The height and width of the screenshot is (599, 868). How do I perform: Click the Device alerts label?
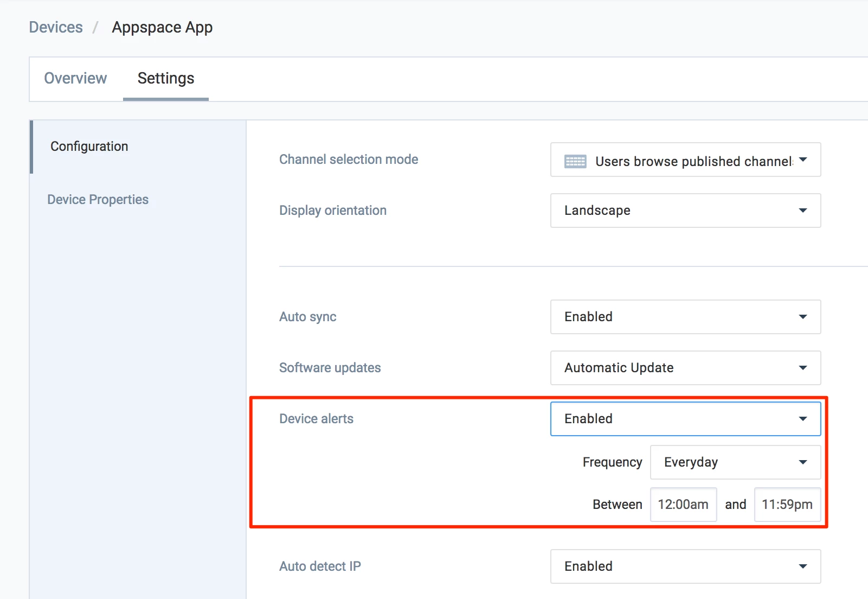[x=316, y=419]
